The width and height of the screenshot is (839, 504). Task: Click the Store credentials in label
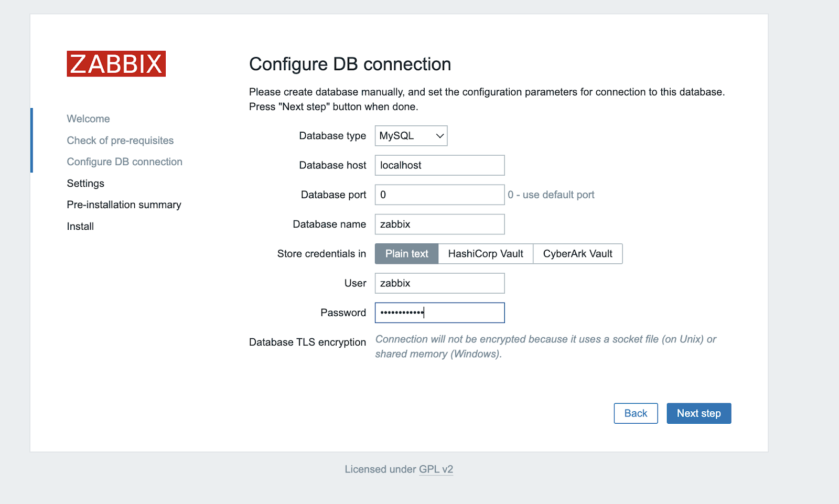321,254
